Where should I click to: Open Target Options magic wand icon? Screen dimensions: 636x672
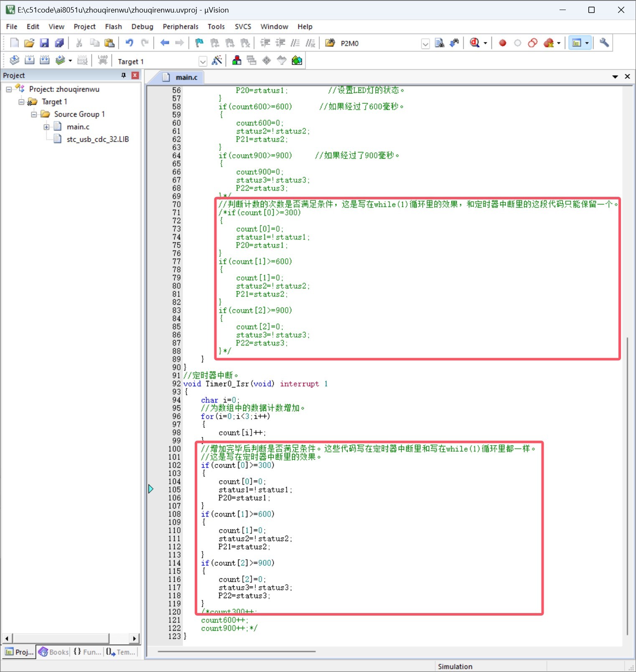(x=216, y=61)
